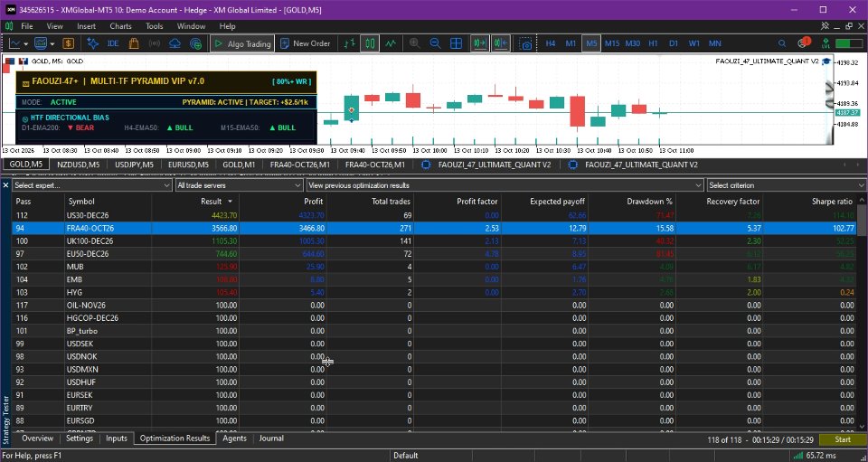Image resolution: width=868 pixels, height=462 pixels.
Task: Sort by the Drawdown % column header
Action: click(632, 202)
